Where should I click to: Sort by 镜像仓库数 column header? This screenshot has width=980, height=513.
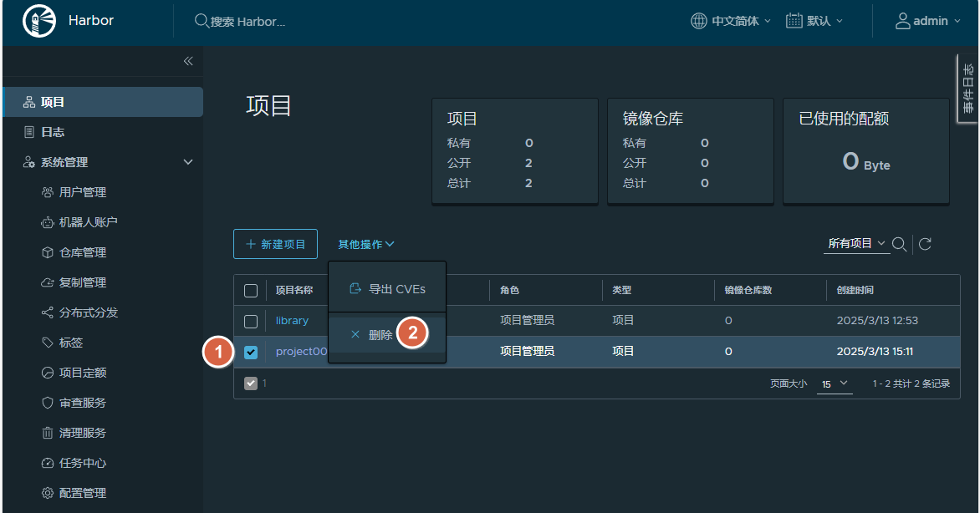coord(748,290)
